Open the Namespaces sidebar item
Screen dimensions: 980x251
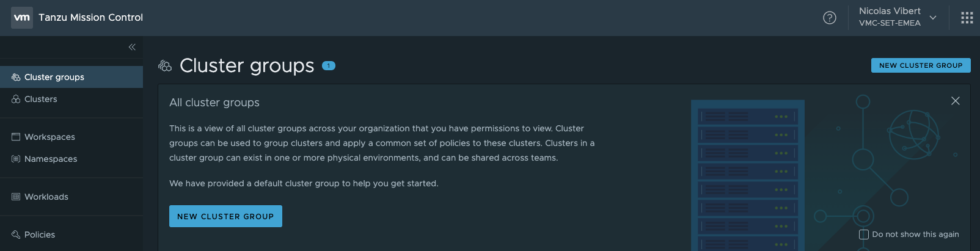(x=51, y=159)
